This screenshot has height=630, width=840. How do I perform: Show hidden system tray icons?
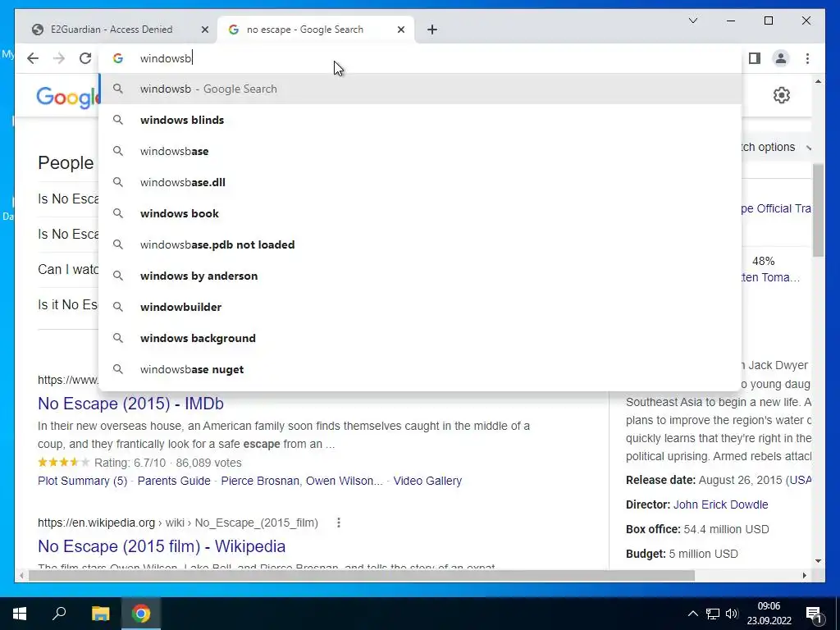[x=692, y=614]
